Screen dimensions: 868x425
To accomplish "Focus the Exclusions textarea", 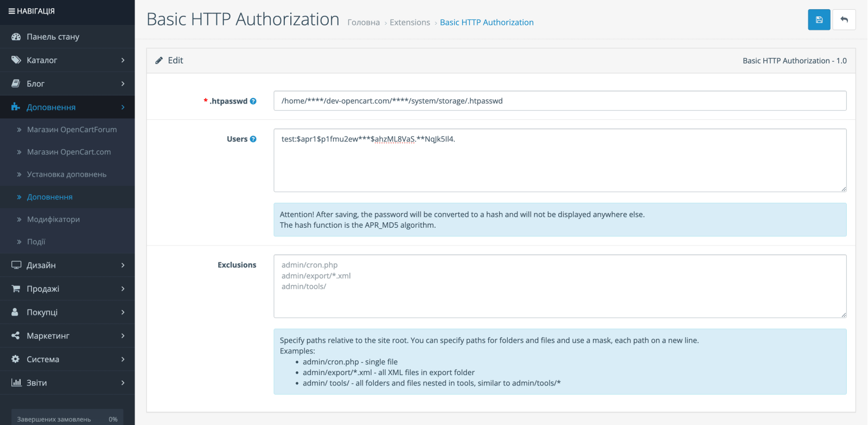I will 560,286.
